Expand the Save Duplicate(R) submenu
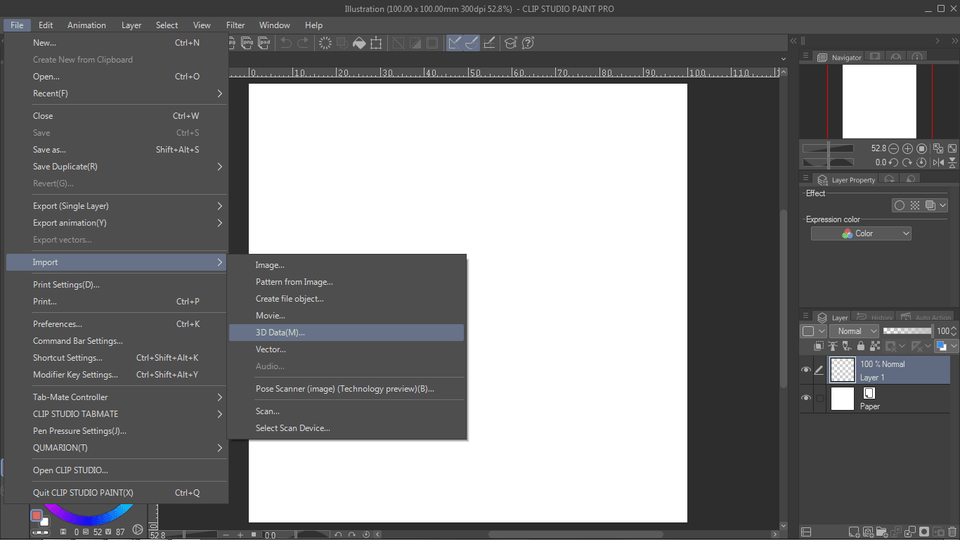This screenshot has height=540, width=960. click(117, 167)
